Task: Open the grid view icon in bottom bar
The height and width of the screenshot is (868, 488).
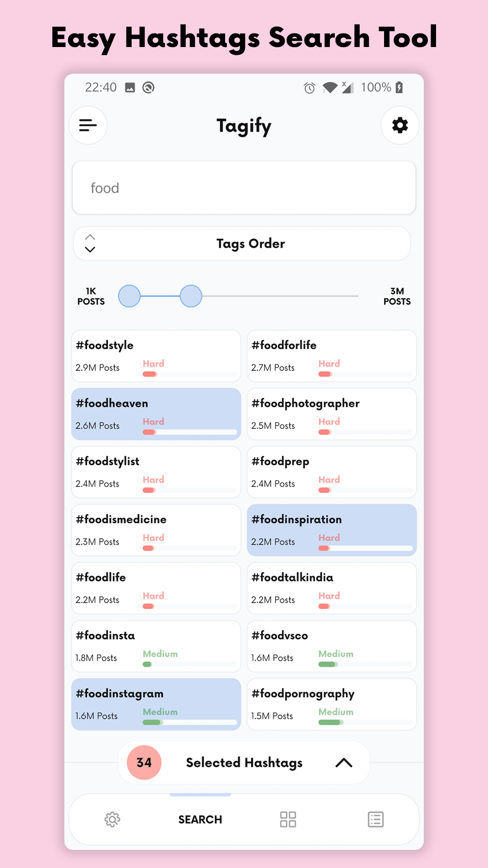Action: click(288, 819)
